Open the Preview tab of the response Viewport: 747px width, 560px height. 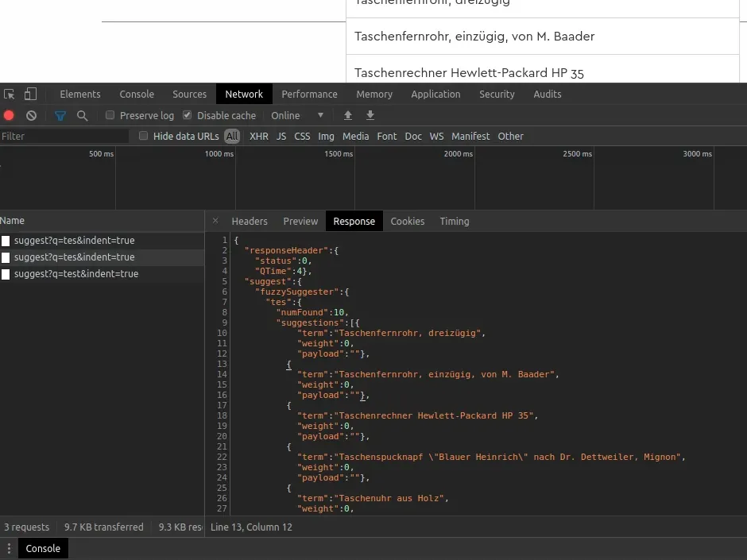click(300, 221)
